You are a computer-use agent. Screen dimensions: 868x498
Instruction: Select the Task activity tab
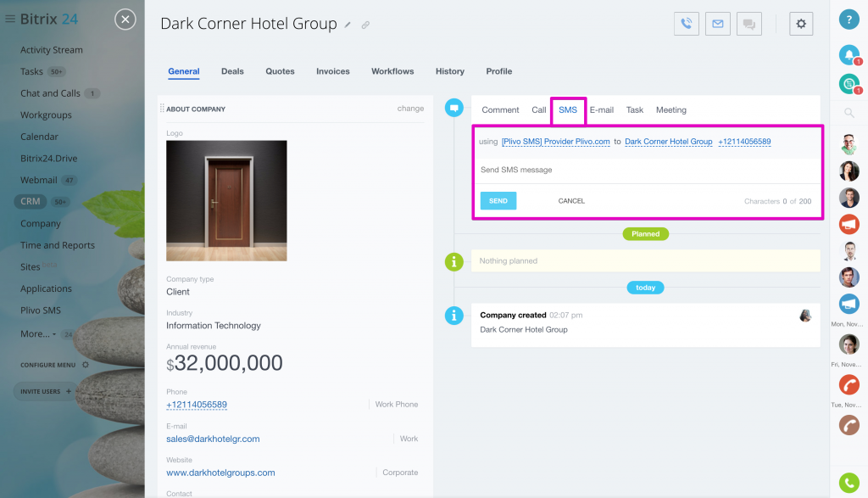pos(635,110)
